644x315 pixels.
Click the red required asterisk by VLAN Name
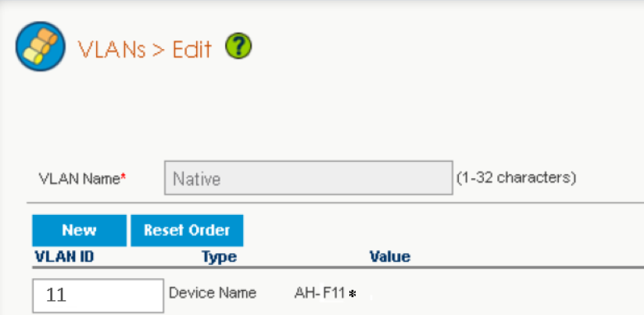pyautogui.click(x=123, y=178)
